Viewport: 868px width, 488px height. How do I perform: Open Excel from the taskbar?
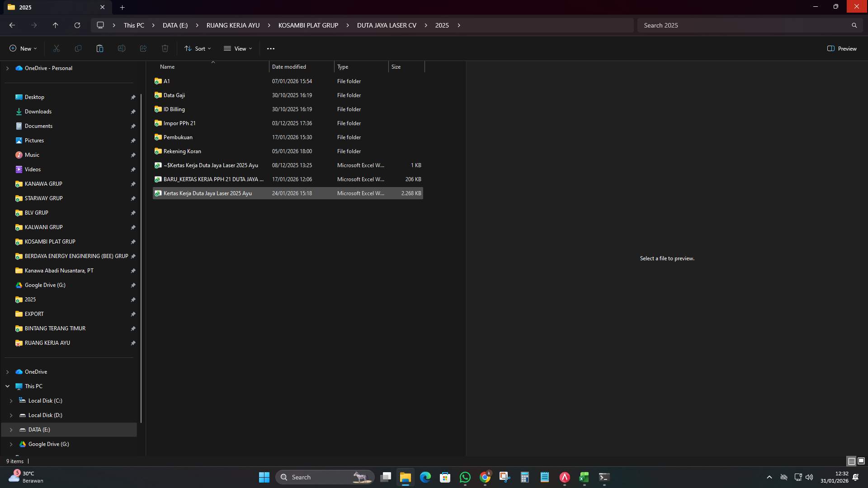[x=584, y=477]
